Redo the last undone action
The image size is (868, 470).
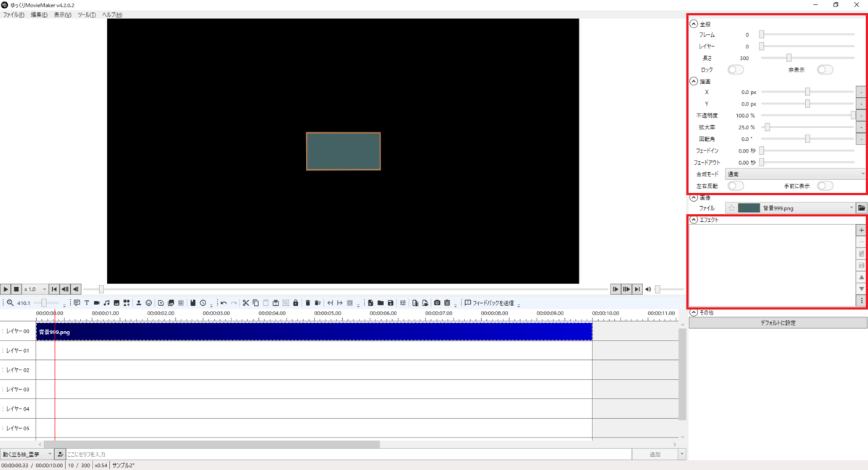click(234, 303)
